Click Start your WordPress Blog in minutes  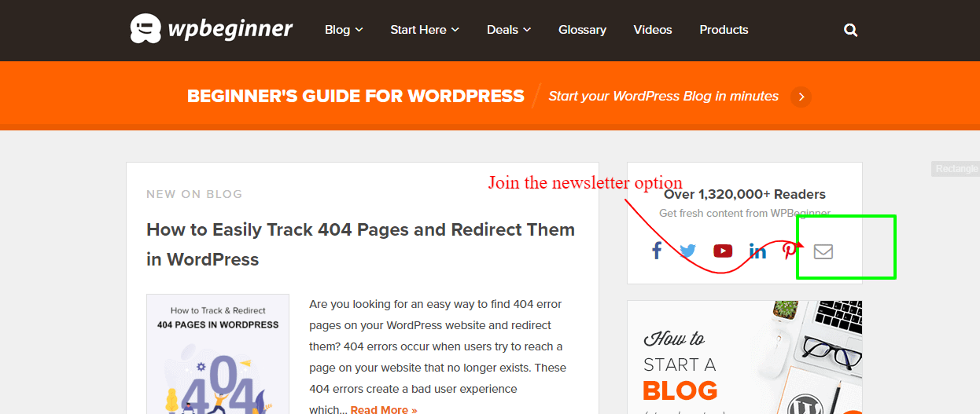663,97
